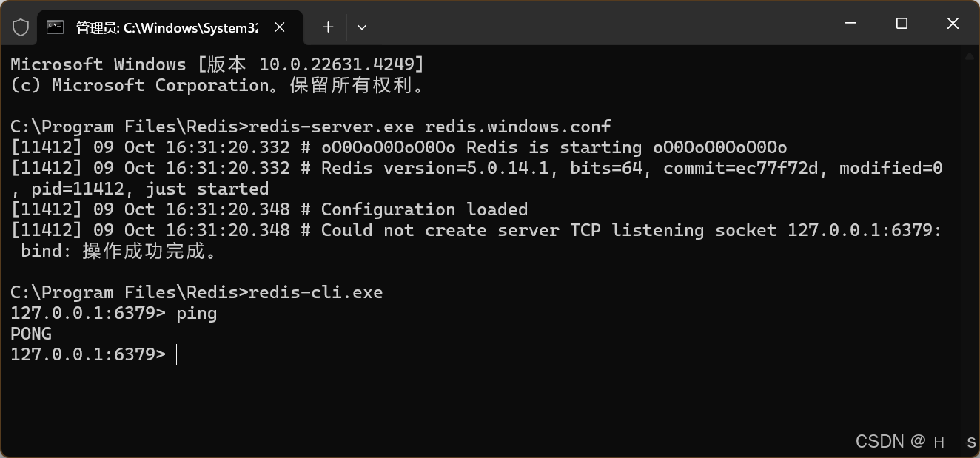Image resolution: width=980 pixels, height=458 pixels.
Task: Click the Command Prompt icon on the active tab
Action: [54, 27]
